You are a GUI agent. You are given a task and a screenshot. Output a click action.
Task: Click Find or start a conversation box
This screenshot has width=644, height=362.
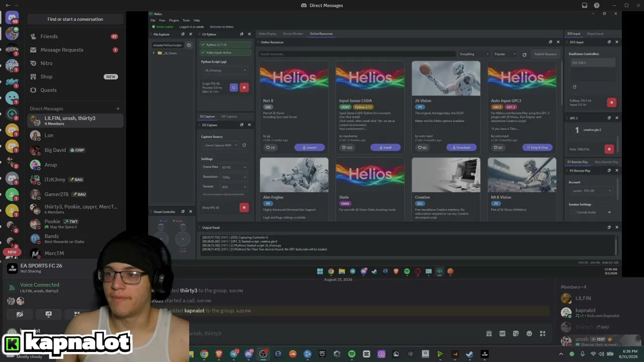point(75,19)
